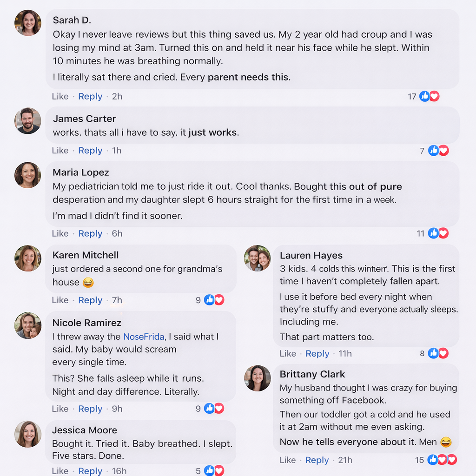Click the 9h timestamp on Nicole Ramirez's comment
This screenshot has width=476, height=476.
tap(117, 409)
